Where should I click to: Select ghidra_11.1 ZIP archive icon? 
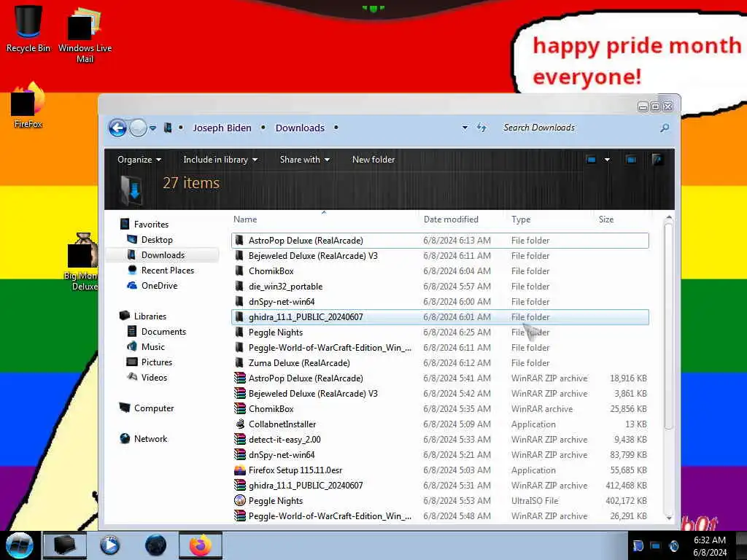pyautogui.click(x=240, y=485)
